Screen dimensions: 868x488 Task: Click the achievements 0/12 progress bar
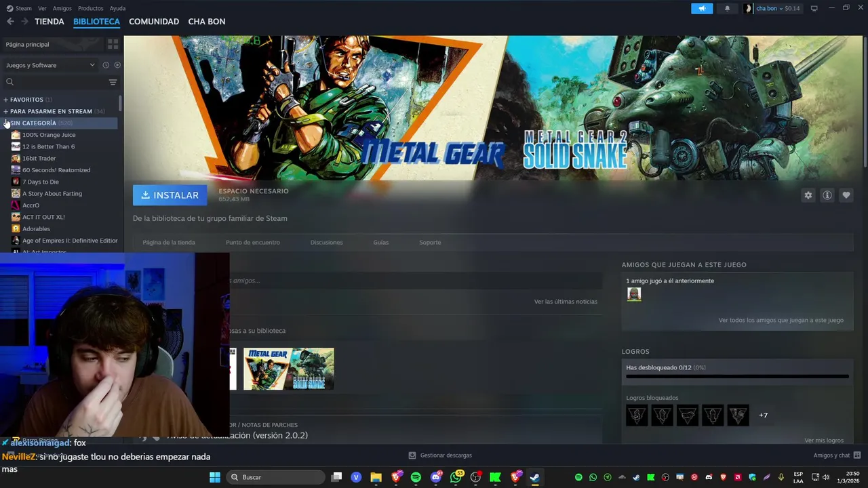pyautogui.click(x=737, y=376)
